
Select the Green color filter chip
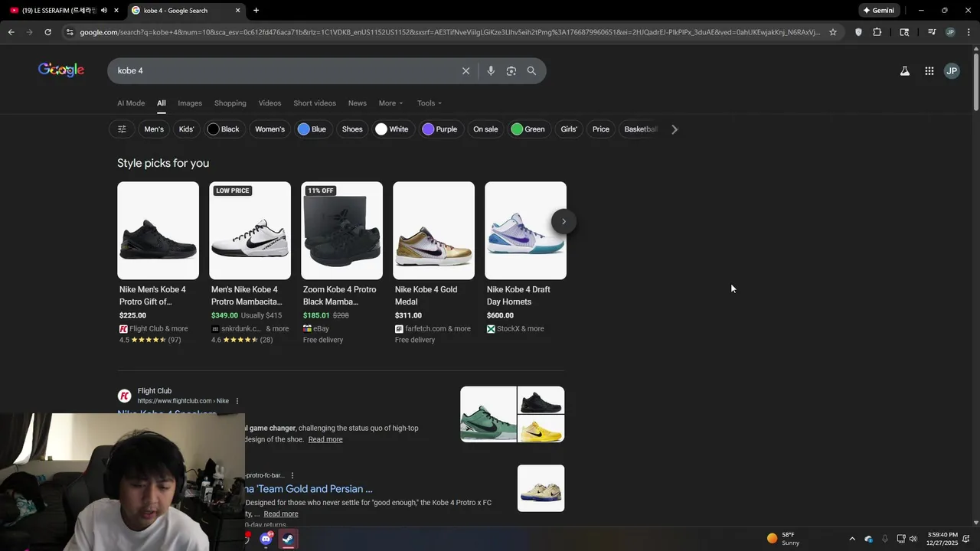[528, 129]
